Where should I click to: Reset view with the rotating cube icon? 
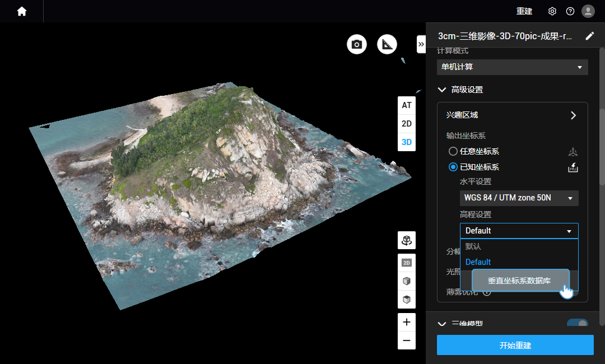point(407,241)
